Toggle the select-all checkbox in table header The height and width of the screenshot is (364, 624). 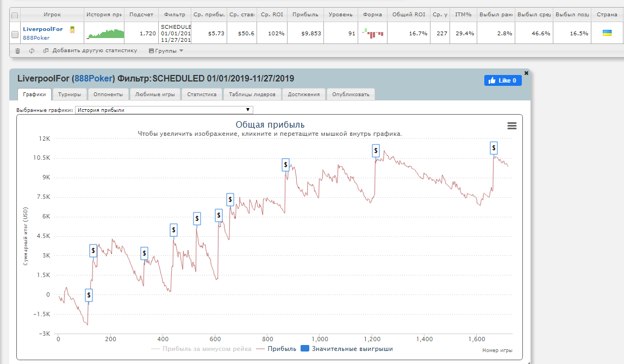pyautogui.click(x=15, y=16)
